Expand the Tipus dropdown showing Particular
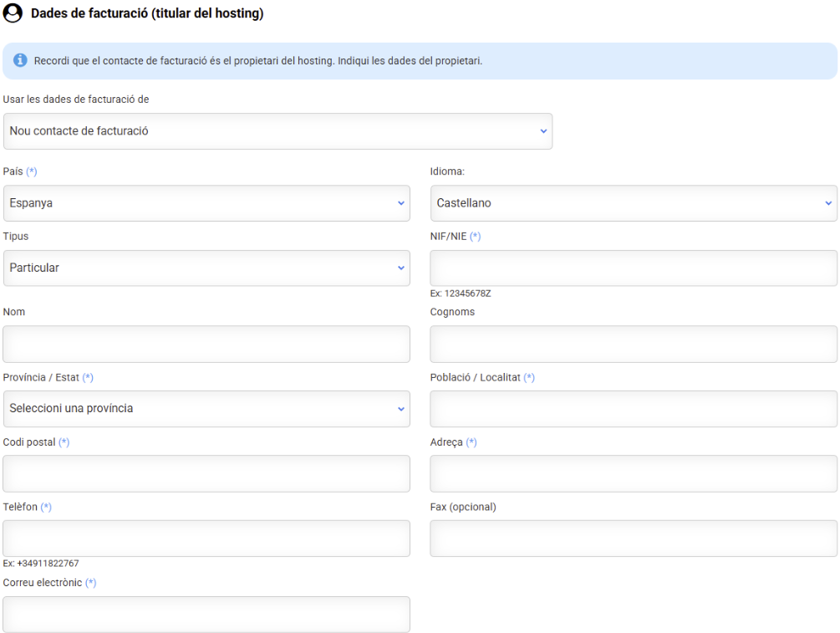Image resolution: width=840 pixels, height=633 pixels. pyautogui.click(x=206, y=268)
